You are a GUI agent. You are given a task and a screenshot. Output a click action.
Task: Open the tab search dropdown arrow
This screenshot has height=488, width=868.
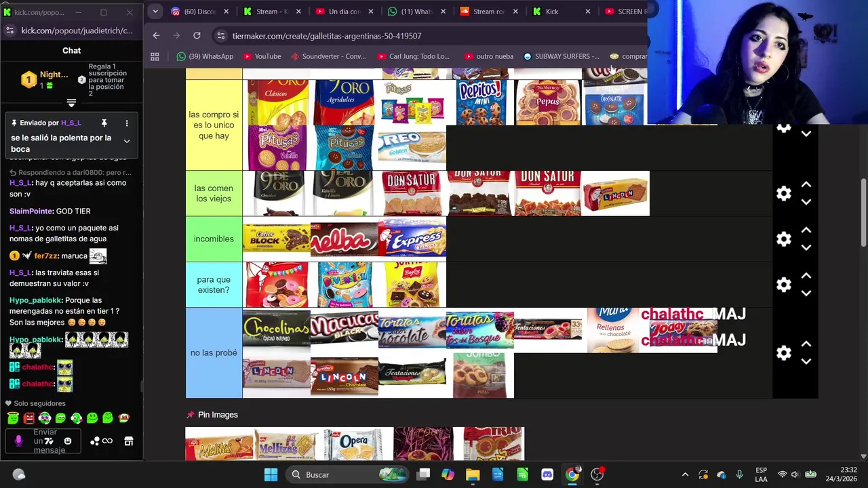[155, 12]
